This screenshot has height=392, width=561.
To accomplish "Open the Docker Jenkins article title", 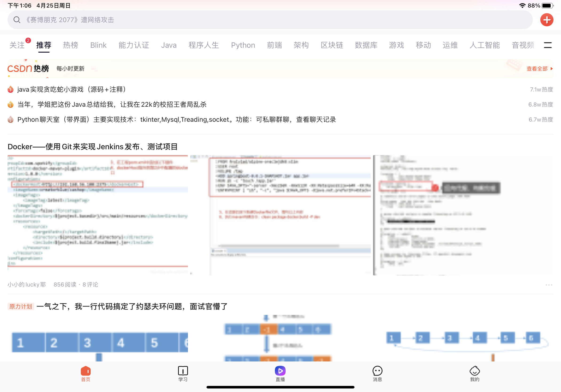I will pos(93,147).
